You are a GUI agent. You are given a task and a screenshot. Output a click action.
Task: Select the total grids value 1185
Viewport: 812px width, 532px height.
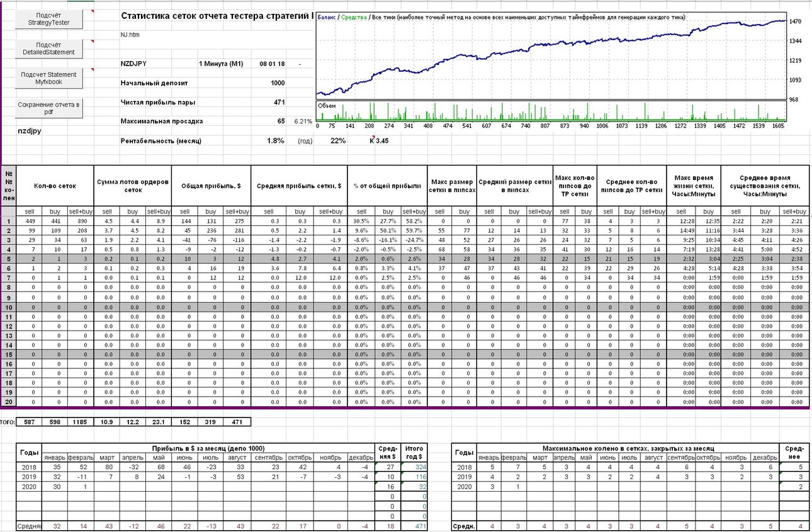click(81, 422)
